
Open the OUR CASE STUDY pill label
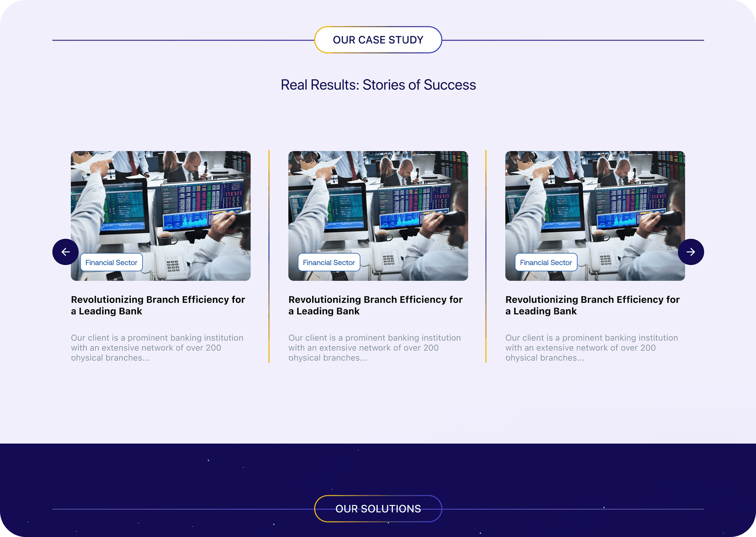coord(378,40)
